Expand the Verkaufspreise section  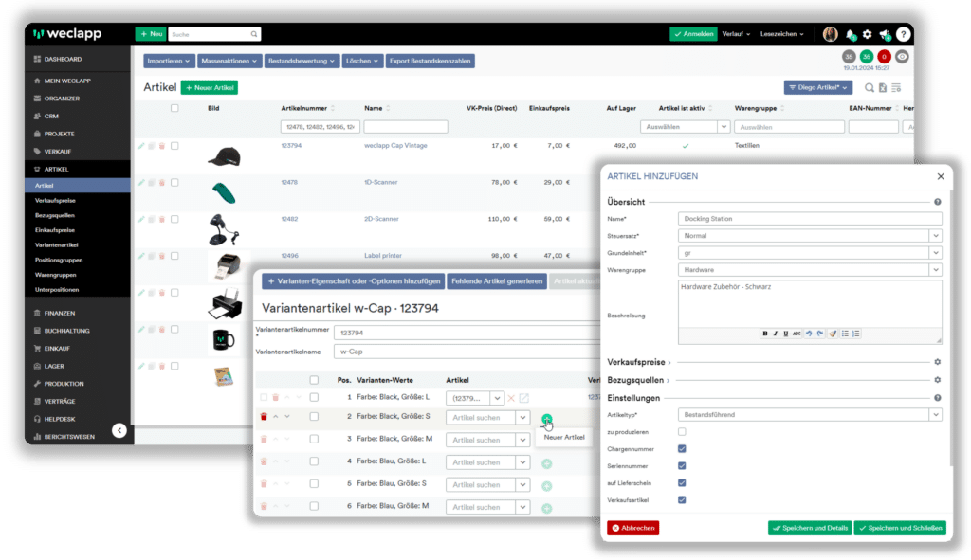(639, 362)
